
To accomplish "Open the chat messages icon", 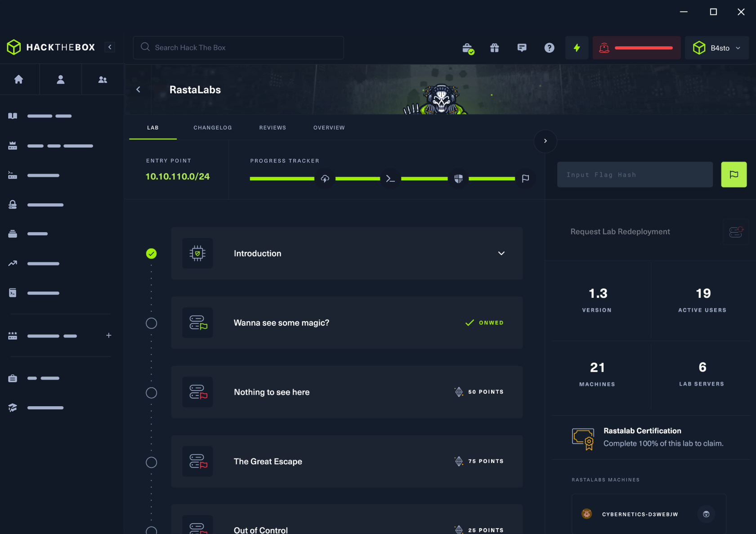I will tap(522, 48).
